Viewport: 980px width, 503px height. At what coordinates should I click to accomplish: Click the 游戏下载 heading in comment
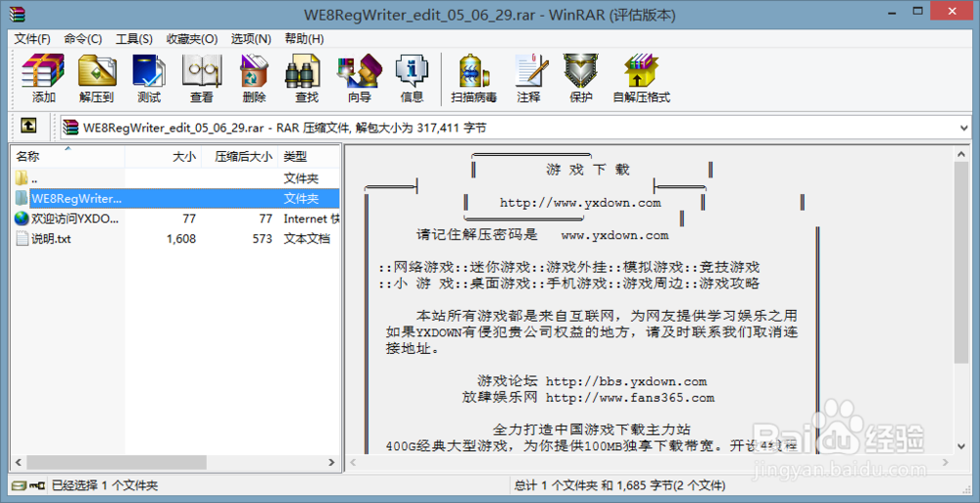tap(587, 170)
